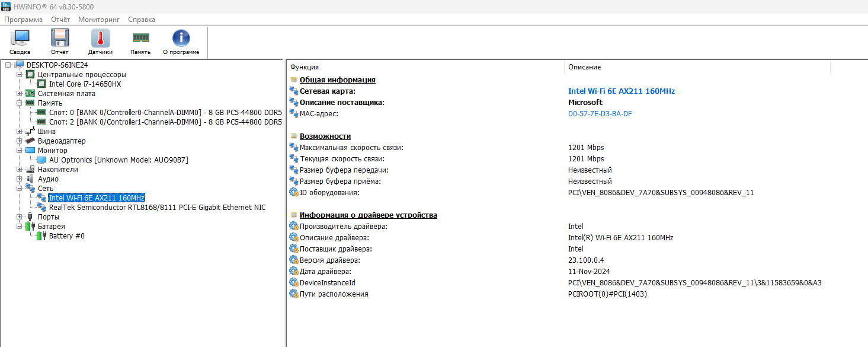Select Intel Core i7-14650HX processor entry
868x347 pixels.
pos(85,84)
